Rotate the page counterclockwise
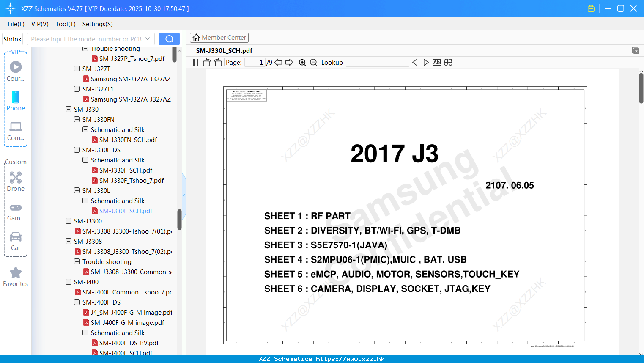644x363 pixels. (x=206, y=62)
